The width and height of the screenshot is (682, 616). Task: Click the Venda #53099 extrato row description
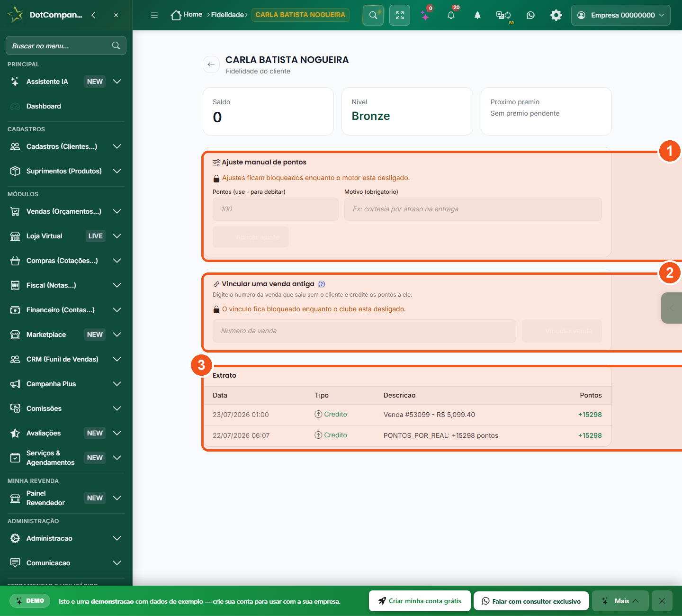coord(429,415)
